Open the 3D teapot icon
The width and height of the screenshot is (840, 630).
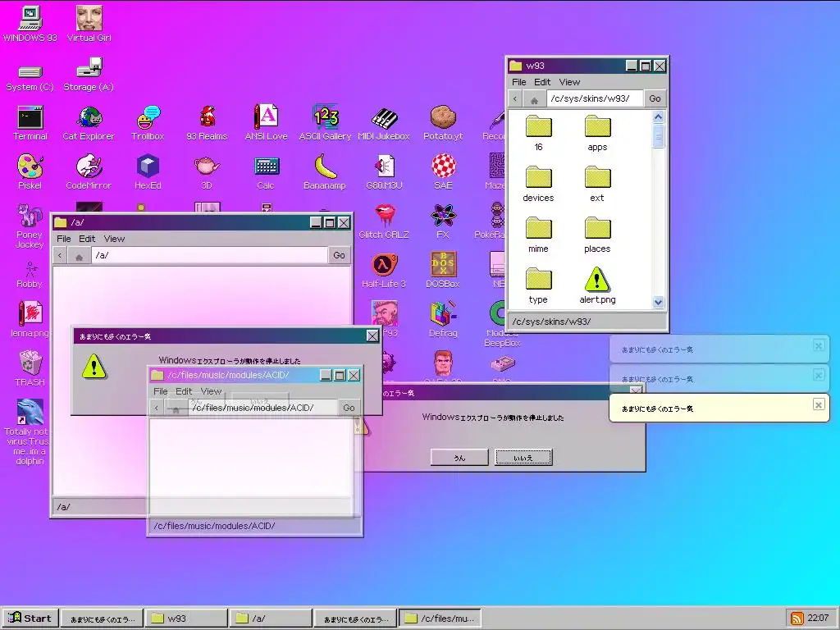207,173
